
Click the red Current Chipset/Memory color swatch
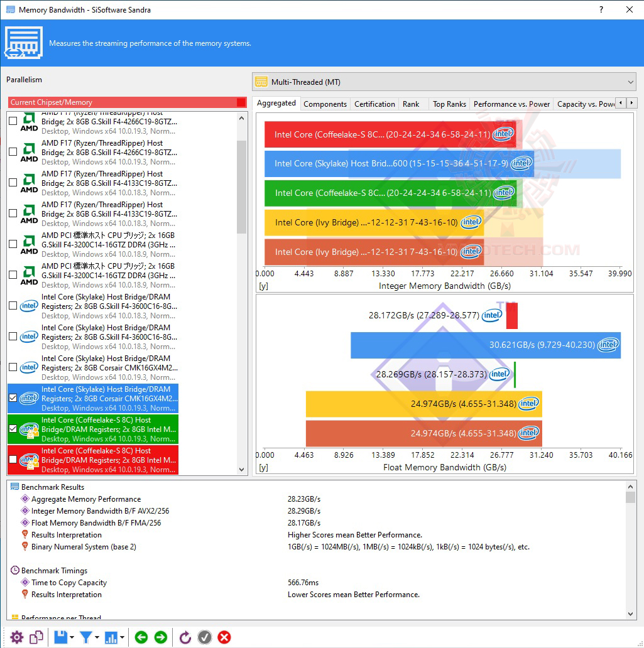click(x=241, y=102)
